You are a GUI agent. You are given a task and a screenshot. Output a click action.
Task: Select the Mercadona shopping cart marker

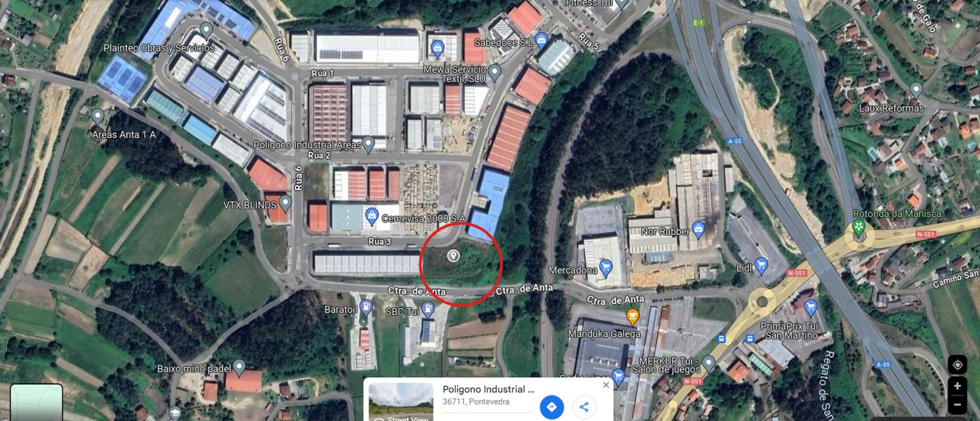(x=605, y=268)
